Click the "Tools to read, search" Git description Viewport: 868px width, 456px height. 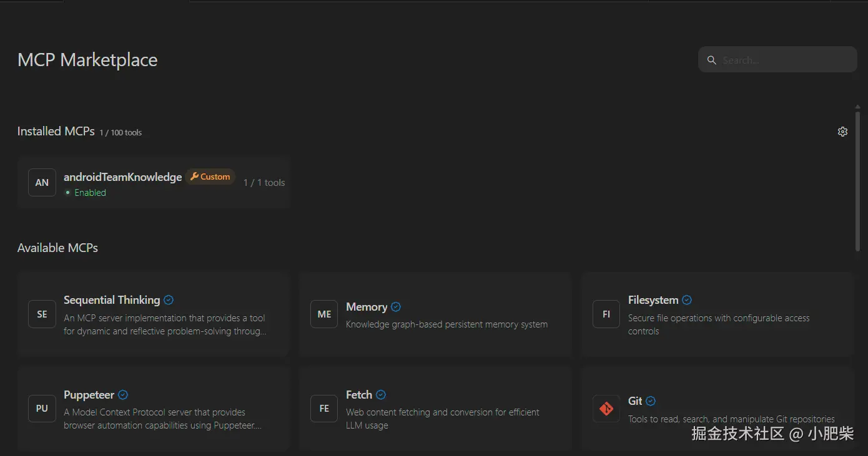pos(731,419)
